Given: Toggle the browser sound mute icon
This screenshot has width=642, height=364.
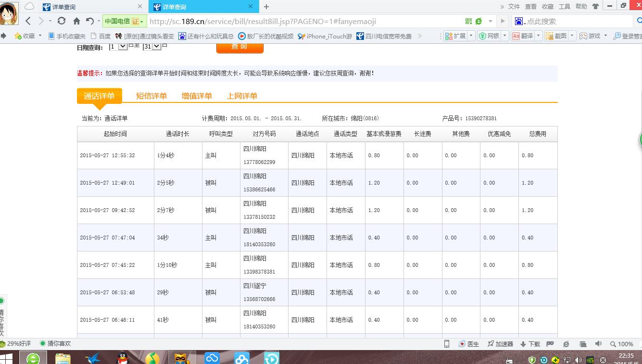Looking at the screenshot, I should click(x=598, y=344).
